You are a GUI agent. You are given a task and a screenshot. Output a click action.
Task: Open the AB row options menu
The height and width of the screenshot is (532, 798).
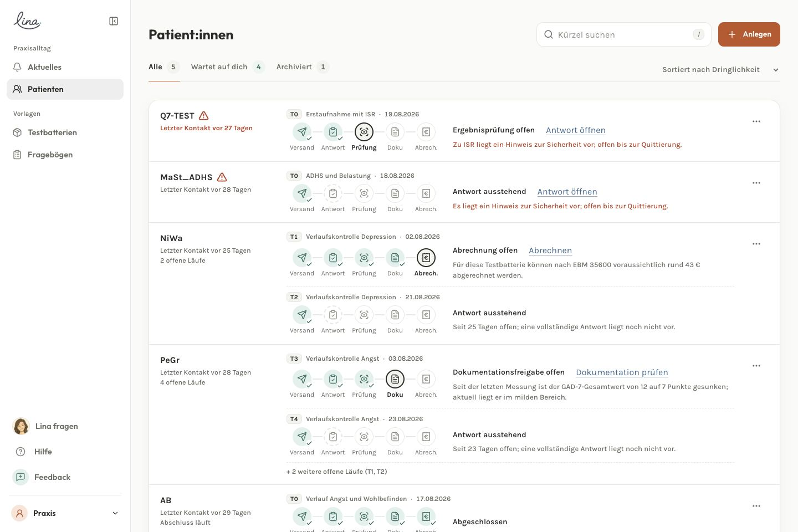click(x=756, y=506)
